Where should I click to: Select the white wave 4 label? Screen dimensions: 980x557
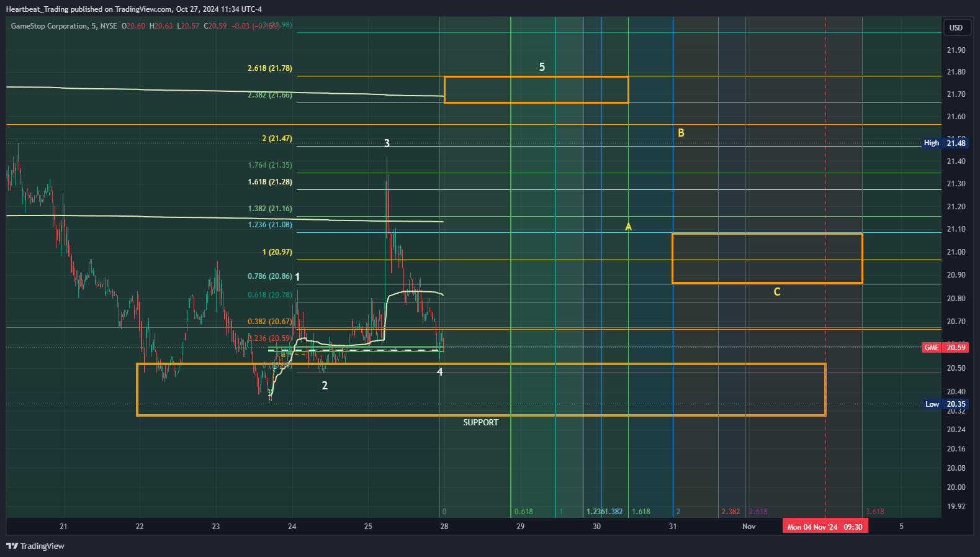point(440,372)
